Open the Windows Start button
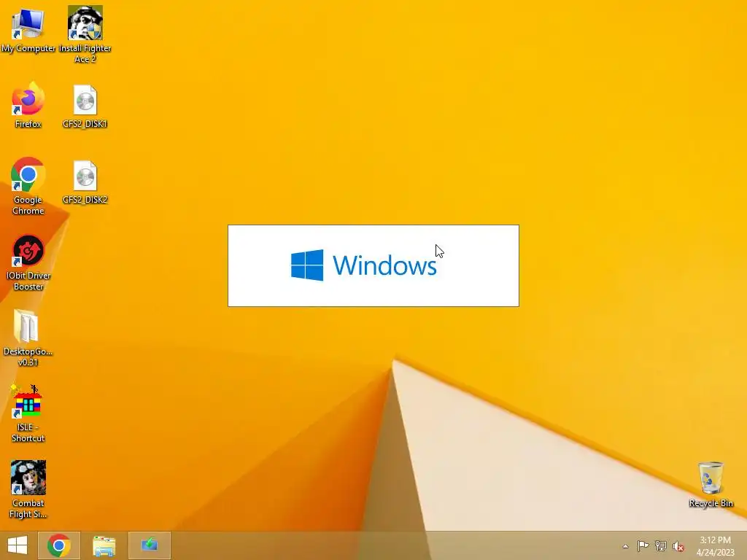Screen dimensions: 747x560 18,545
